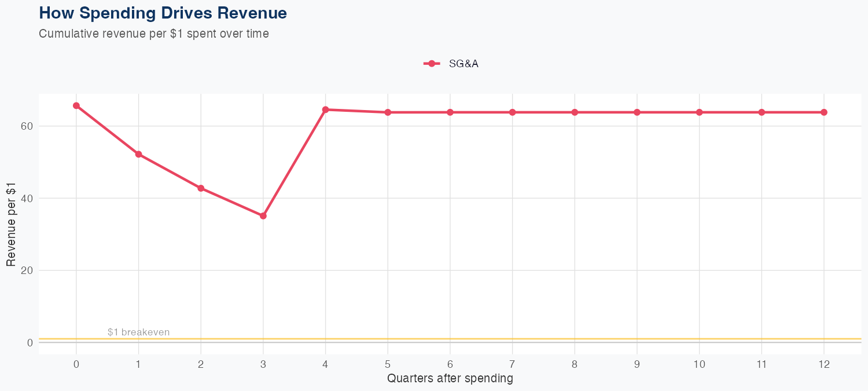The width and height of the screenshot is (868, 391).
Task: Select the data point at quarter 1
Action: [138, 154]
